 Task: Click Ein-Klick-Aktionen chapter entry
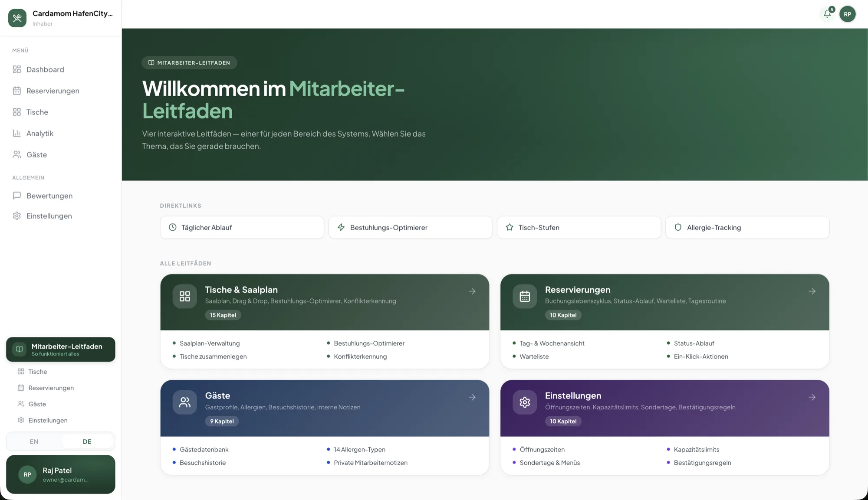[x=701, y=356]
